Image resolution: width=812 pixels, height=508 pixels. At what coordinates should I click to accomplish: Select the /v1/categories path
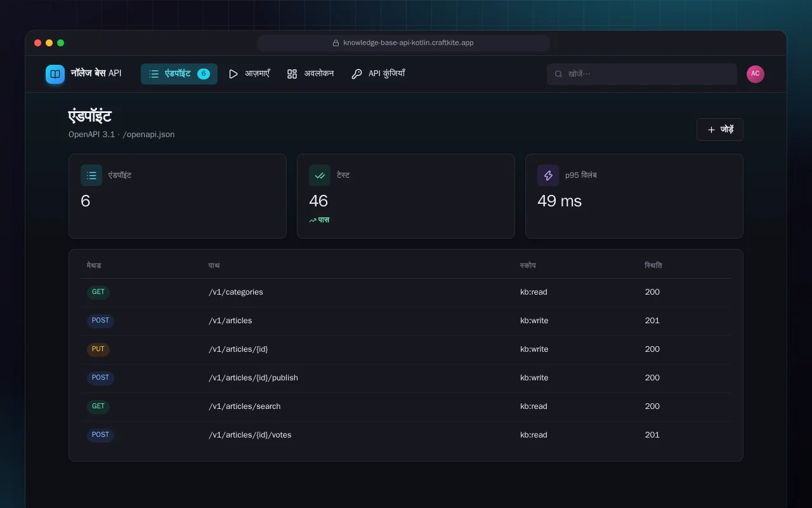(236, 292)
